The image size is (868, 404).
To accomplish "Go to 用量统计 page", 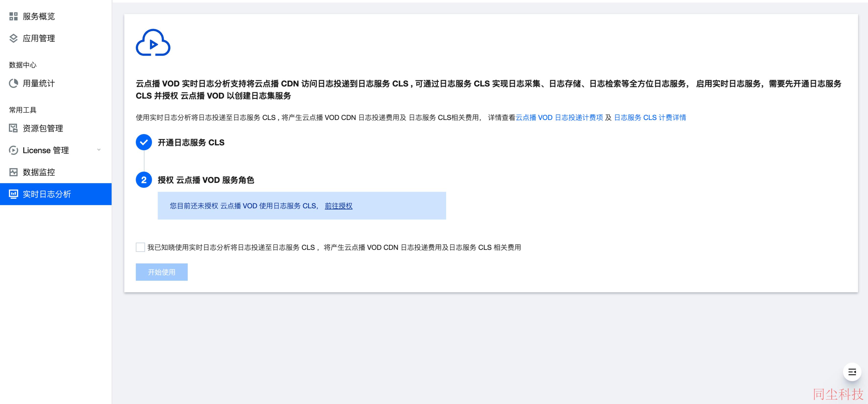I will tap(56, 83).
